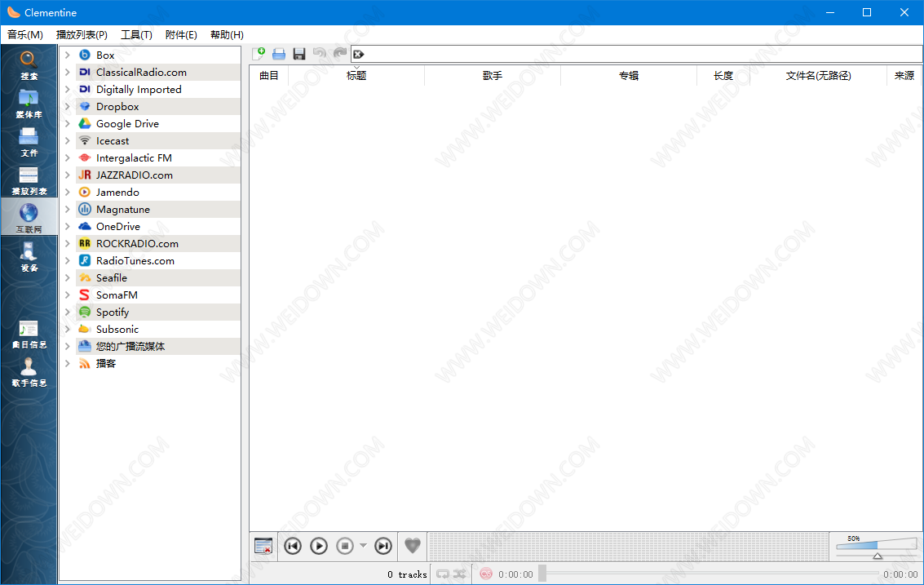Click the audio analyzer area
This screenshot has height=585, width=924.
628,546
